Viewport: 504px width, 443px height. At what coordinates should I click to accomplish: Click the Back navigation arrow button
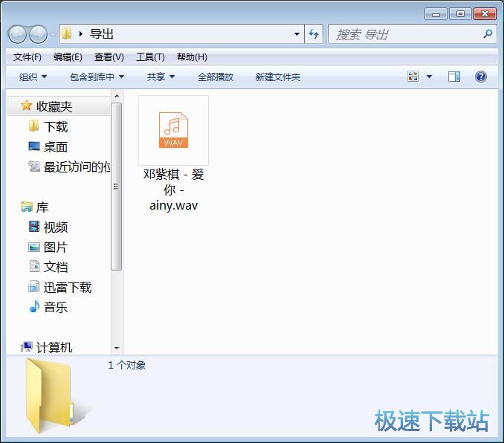(17, 34)
